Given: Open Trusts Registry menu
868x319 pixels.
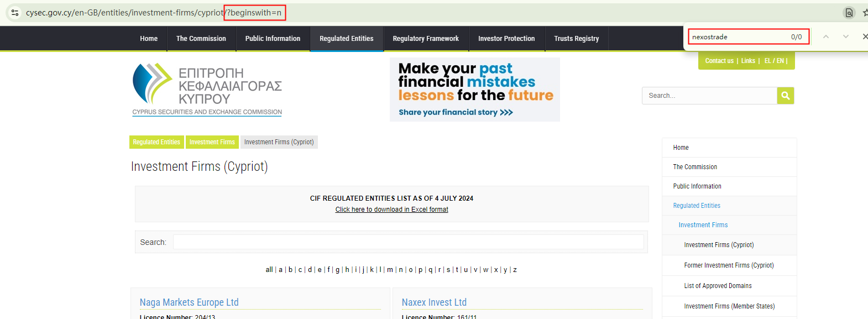Looking at the screenshot, I should point(577,39).
